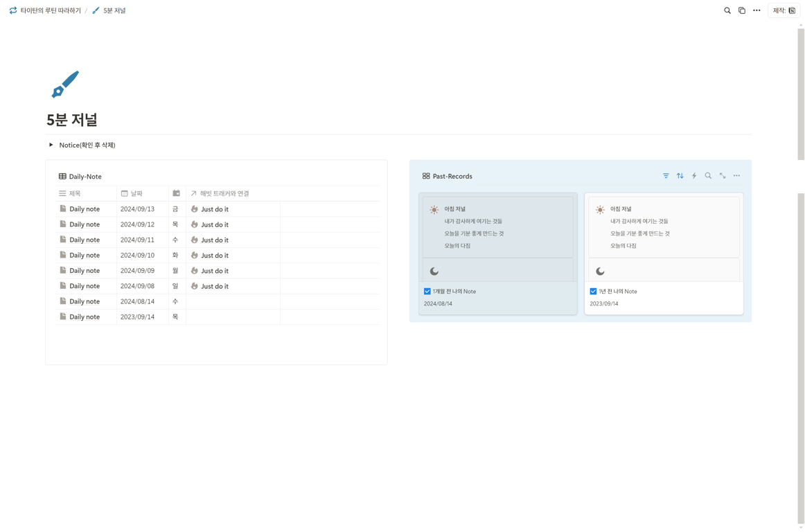Viewport: 805px width, 532px height.
Task: Open the Just do it relation for 2024/09/10
Action: (215, 255)
